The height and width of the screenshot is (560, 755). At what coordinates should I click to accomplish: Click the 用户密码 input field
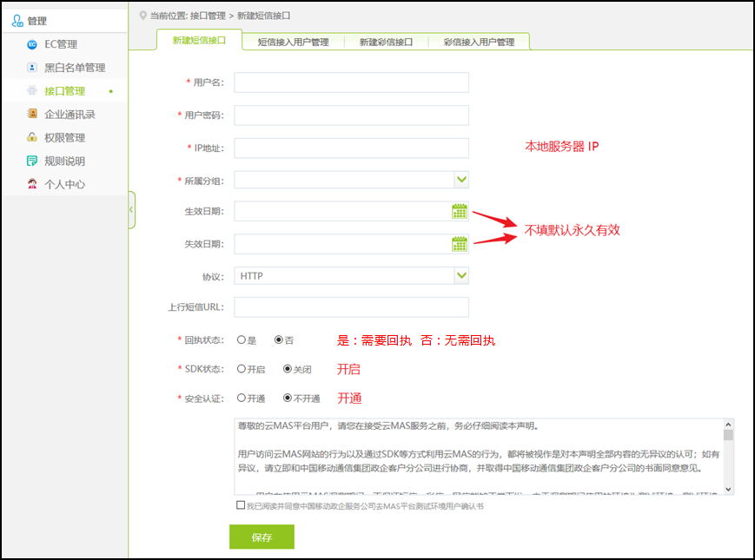pos(352,115)
